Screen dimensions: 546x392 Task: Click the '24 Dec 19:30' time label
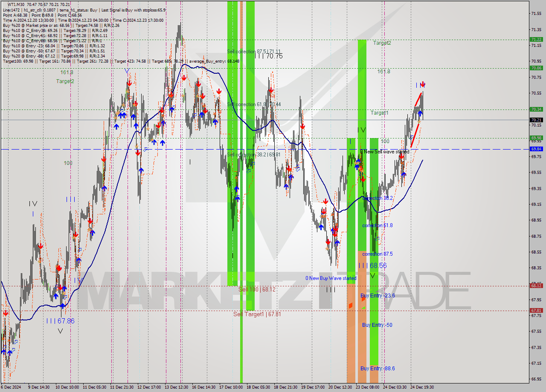(x=422, y=387)
